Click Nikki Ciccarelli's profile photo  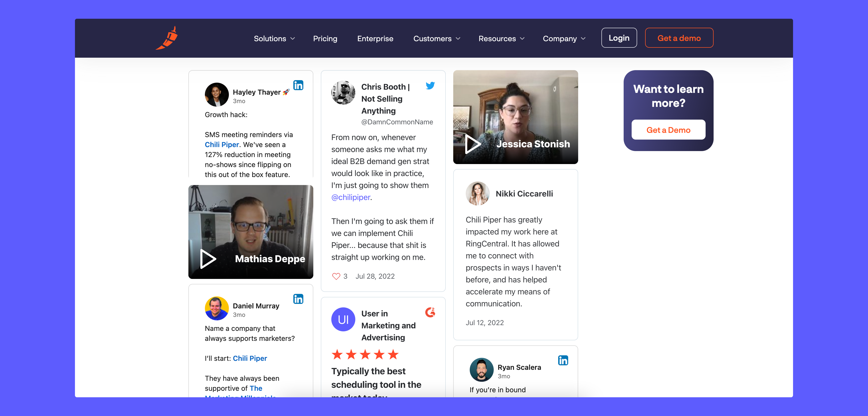pyautogui.click(x=477, y=193)
